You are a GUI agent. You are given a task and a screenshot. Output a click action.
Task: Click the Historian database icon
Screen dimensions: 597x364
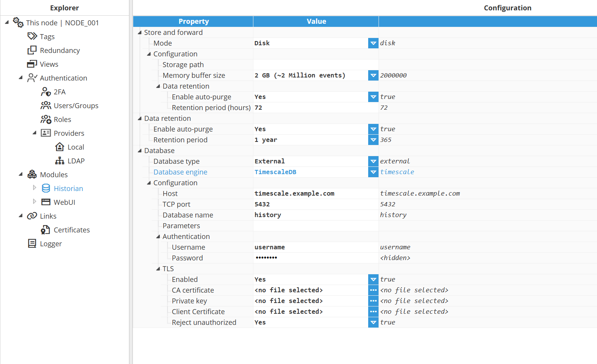click(46, 188)
